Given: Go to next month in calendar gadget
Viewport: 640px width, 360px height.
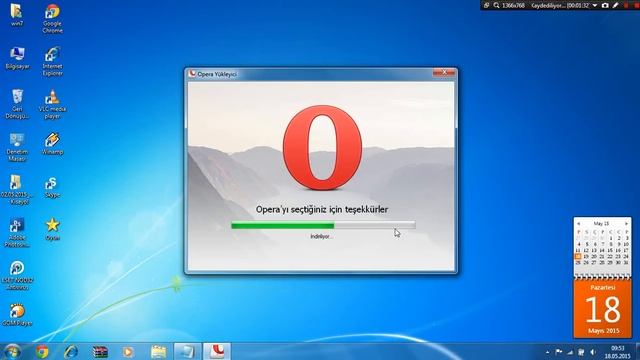Looking at the screenshot, I should [x=626, y=224].
